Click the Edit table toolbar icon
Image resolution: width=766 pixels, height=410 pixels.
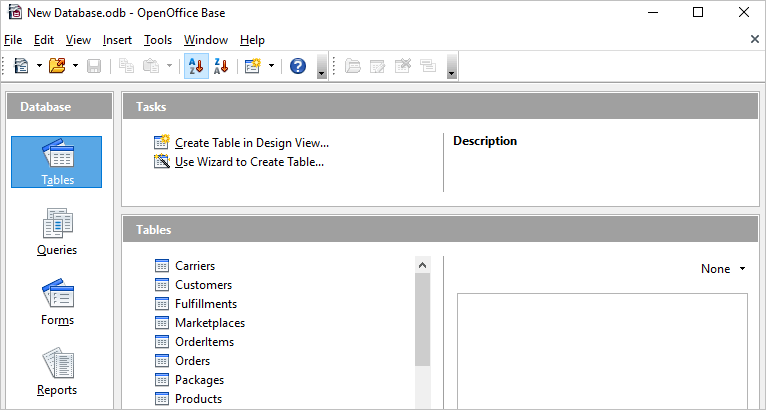pos(378,66)
